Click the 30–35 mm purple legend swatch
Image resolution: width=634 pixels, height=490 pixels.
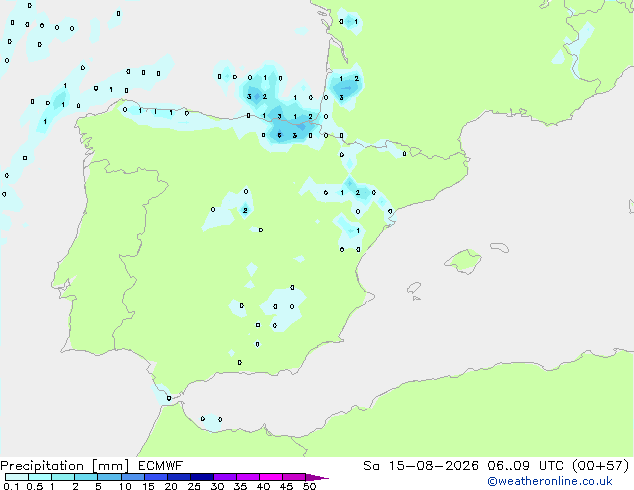click(x=225, y=477)
